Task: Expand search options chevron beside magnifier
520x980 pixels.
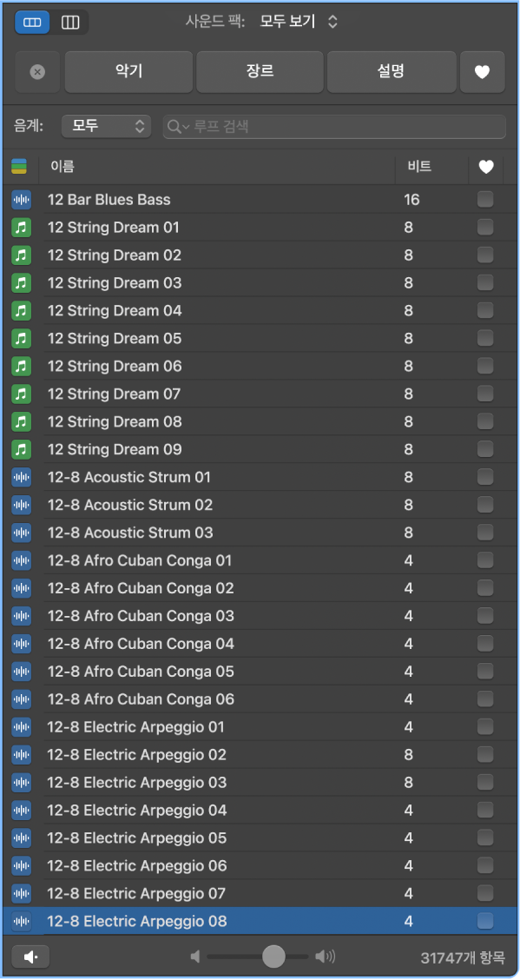Action: point(186,127)
